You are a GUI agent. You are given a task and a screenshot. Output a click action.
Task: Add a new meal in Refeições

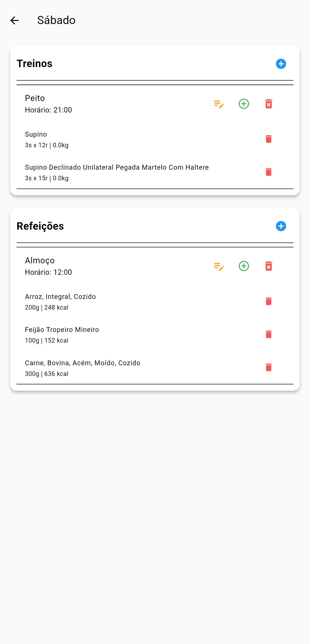pyautogui.click(x=281, y=226)
